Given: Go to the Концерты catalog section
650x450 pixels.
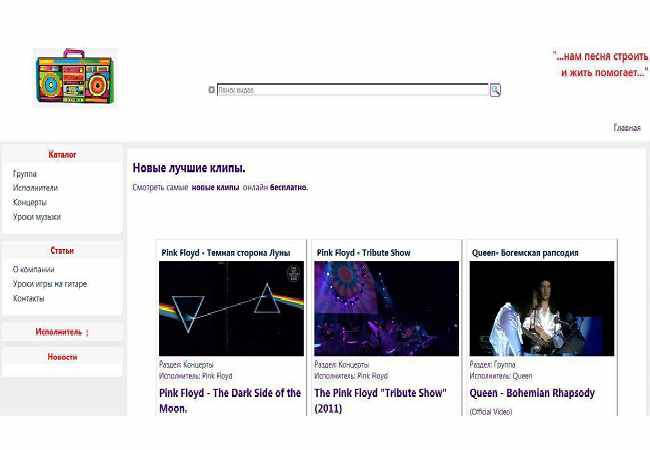Looking at the screenshot, I should point(30,203).
